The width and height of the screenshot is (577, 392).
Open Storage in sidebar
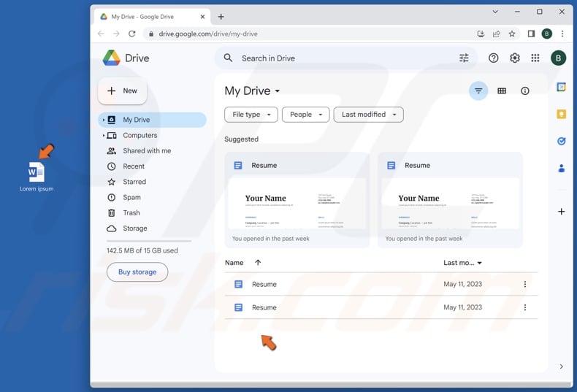pyautogui.click(x=134, y=228)
